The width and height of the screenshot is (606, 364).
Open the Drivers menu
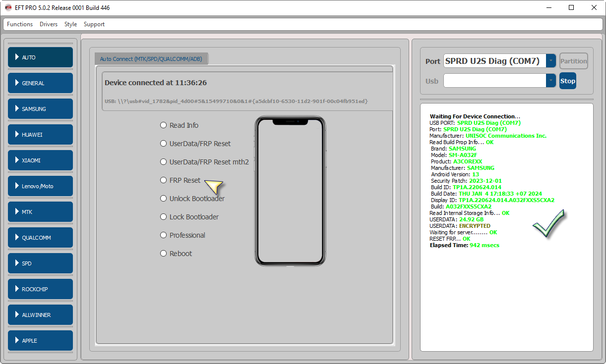tap(49, 24)
